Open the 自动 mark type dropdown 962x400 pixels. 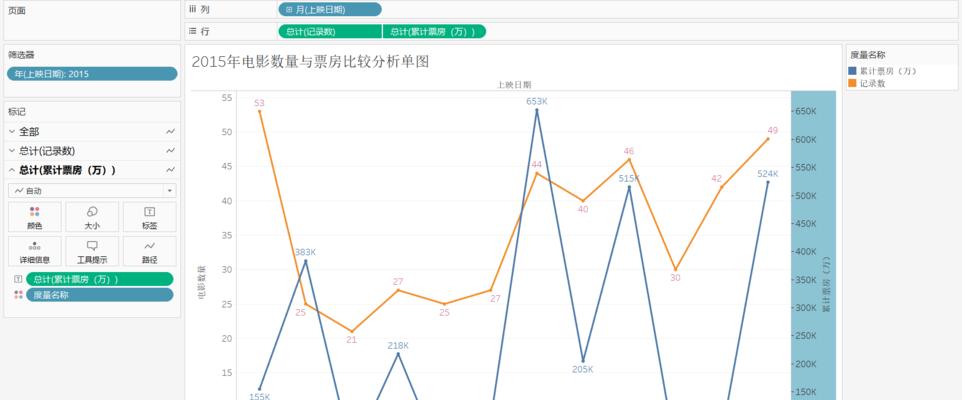pos(92,191)
